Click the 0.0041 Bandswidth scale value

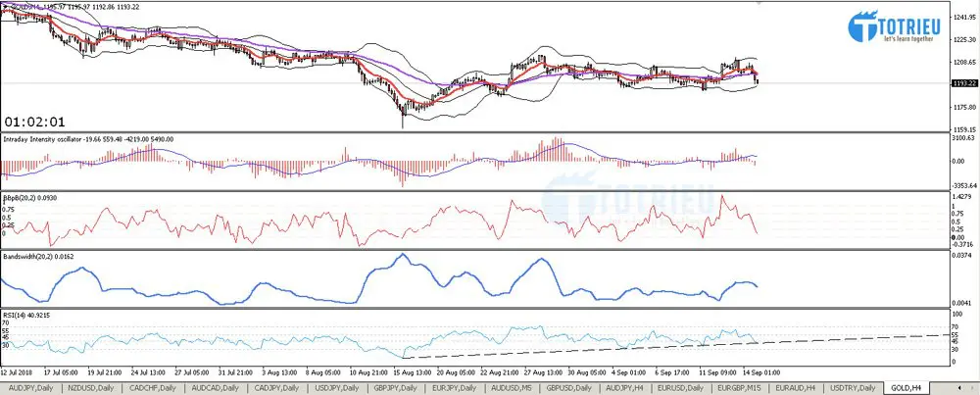pyautogui.click(x=961, y=303)
